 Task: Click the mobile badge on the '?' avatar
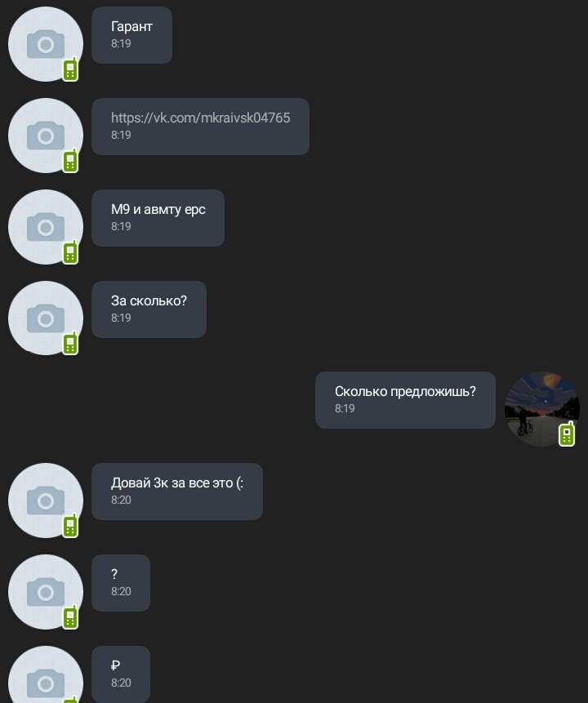70,616
